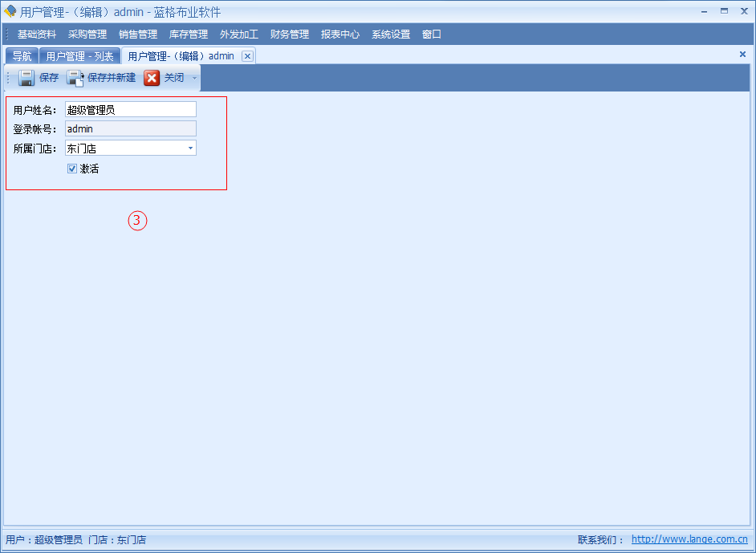Image resolution: width=756 pixels, height=553 pixels.
Task: Open the 系统设置 menu
Action: [391, 35]
